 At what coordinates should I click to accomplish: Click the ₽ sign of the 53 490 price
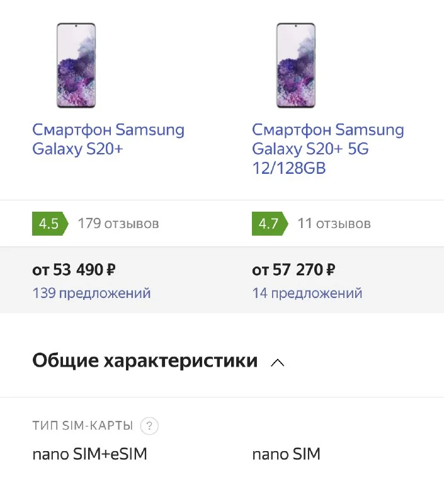(x=111, y=271)
